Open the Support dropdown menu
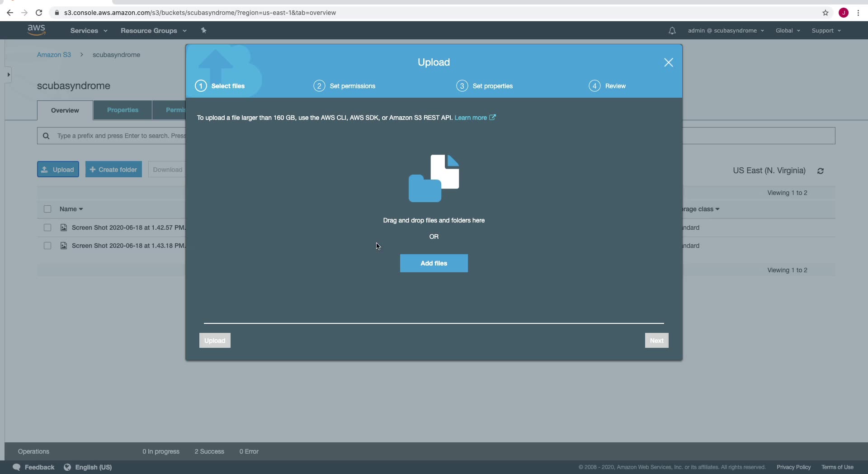The width and height of the screenshot is (868, 474). click(826, 31)
